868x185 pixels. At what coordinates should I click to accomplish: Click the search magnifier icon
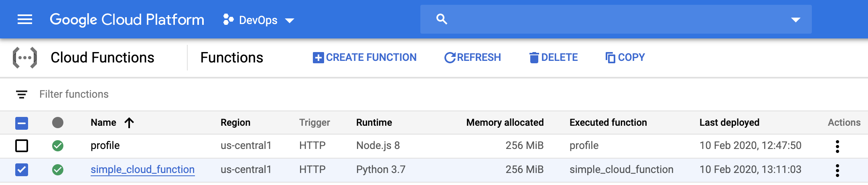pos(442,19)
